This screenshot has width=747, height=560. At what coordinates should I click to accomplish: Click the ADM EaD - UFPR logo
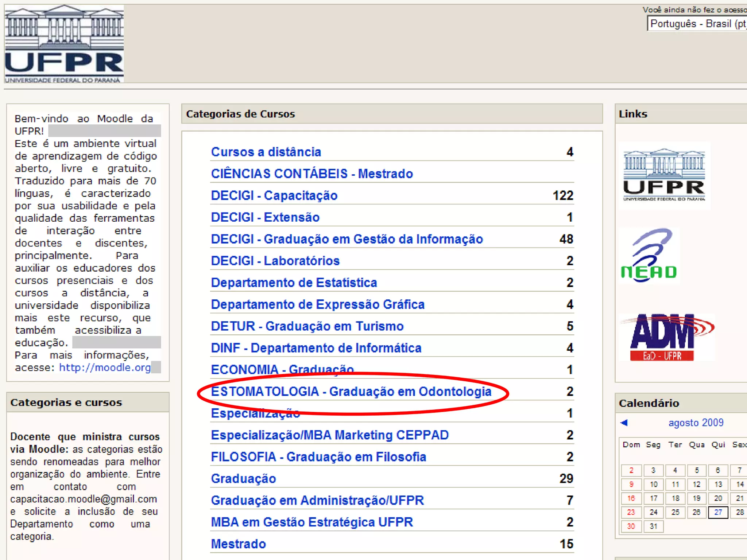[666, 337]
